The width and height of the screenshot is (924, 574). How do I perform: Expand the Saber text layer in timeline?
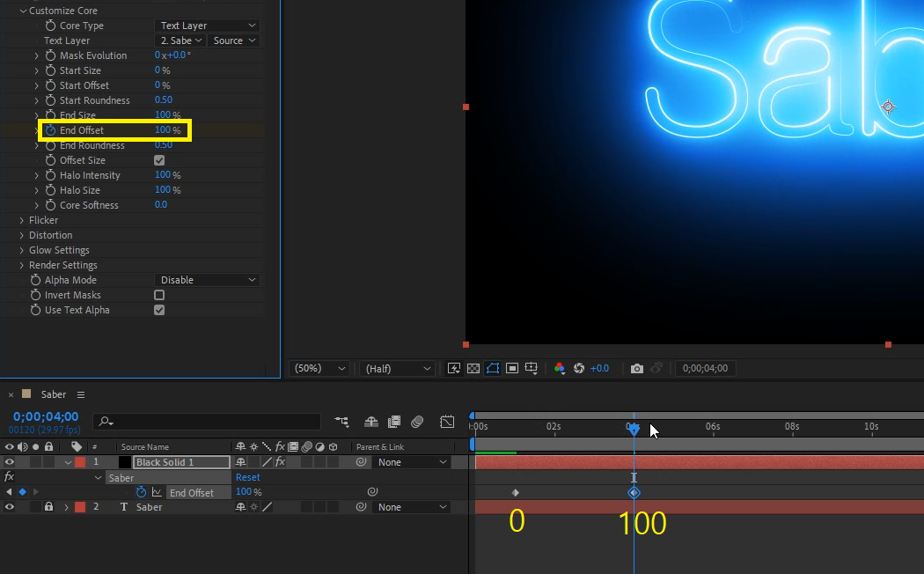66,507
